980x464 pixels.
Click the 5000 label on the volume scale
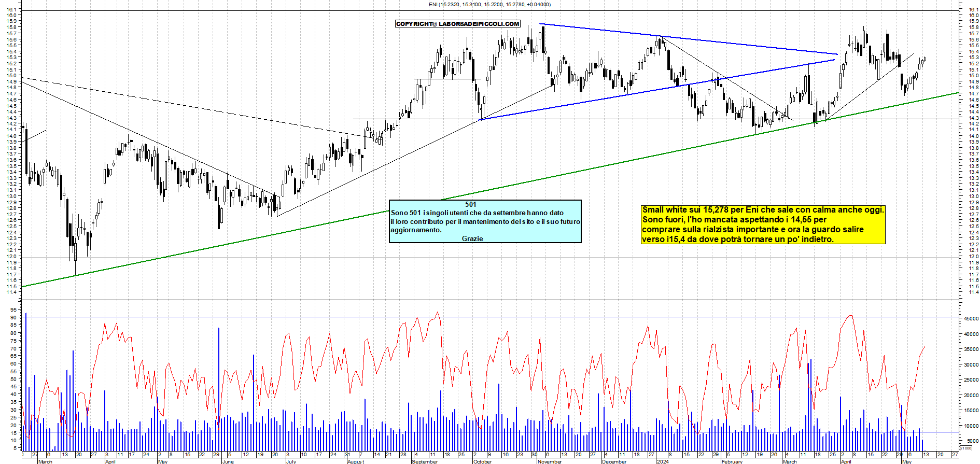pyautogui.click(x=973, y=441)
